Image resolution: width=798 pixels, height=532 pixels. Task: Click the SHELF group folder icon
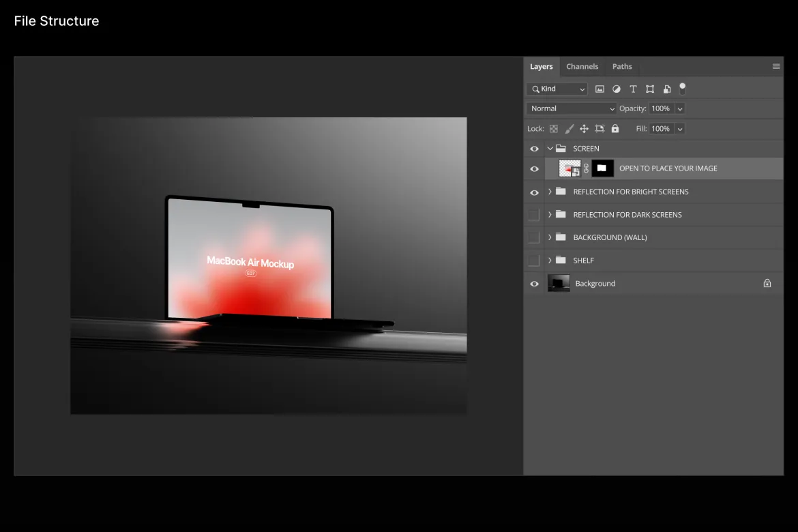pyautogui.click(x=561, y=260)
